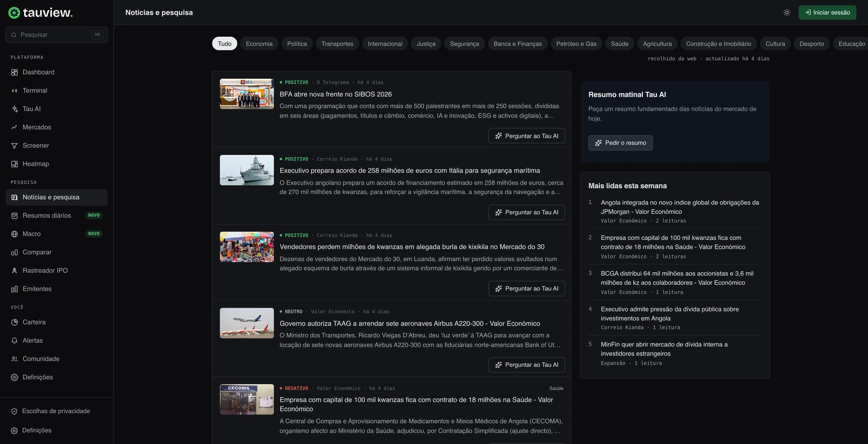This screenshot has width=868, height=444.
Task: Click the Iniciar sessão button
Action: coord(827,13)
